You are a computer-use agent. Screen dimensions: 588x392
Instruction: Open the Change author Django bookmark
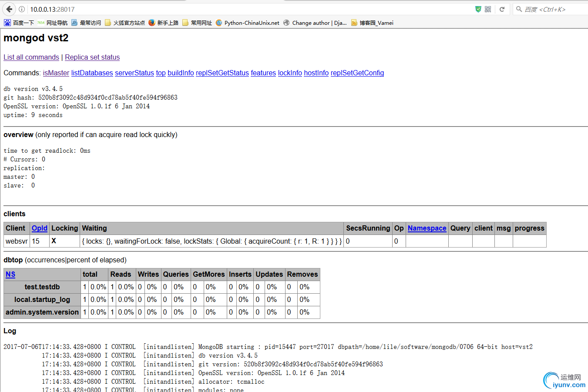point(315,23)
